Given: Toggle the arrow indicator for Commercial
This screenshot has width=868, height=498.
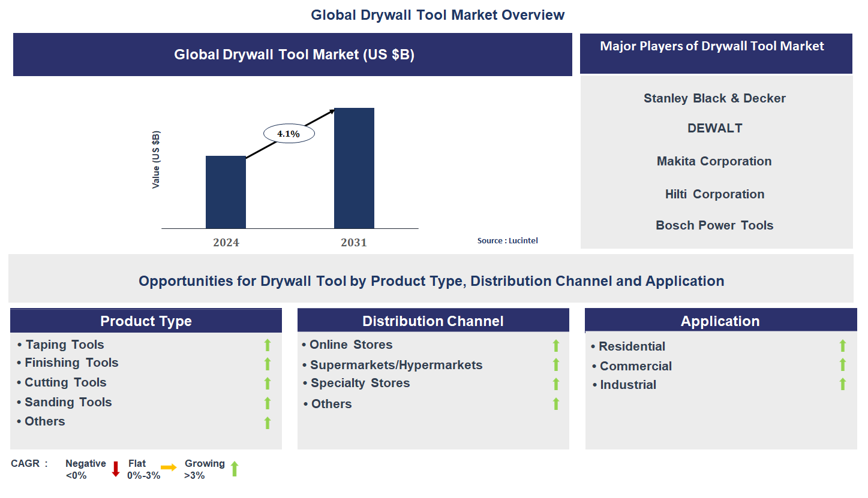Looking at the screenshot, I should pos(843,366).
